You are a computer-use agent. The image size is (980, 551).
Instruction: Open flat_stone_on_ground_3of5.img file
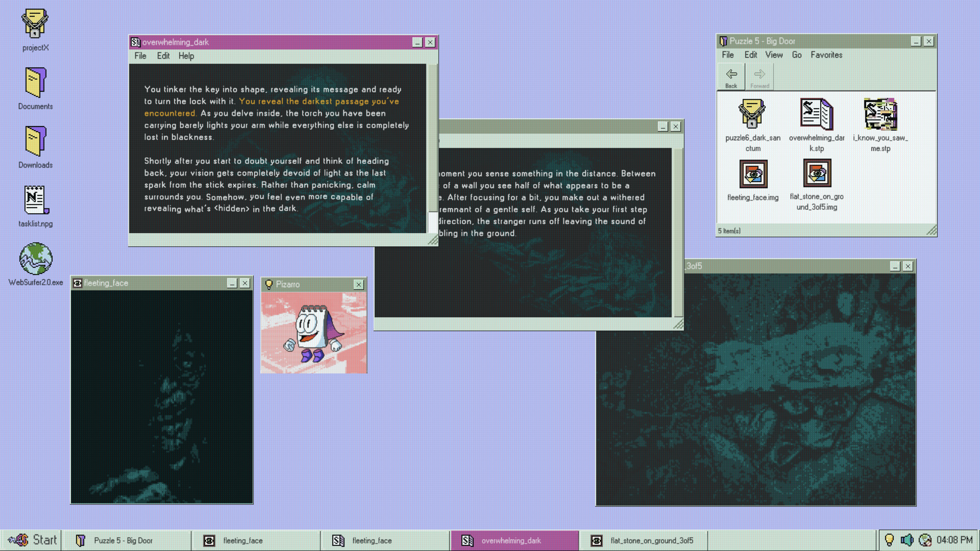(x=817, y=173)
